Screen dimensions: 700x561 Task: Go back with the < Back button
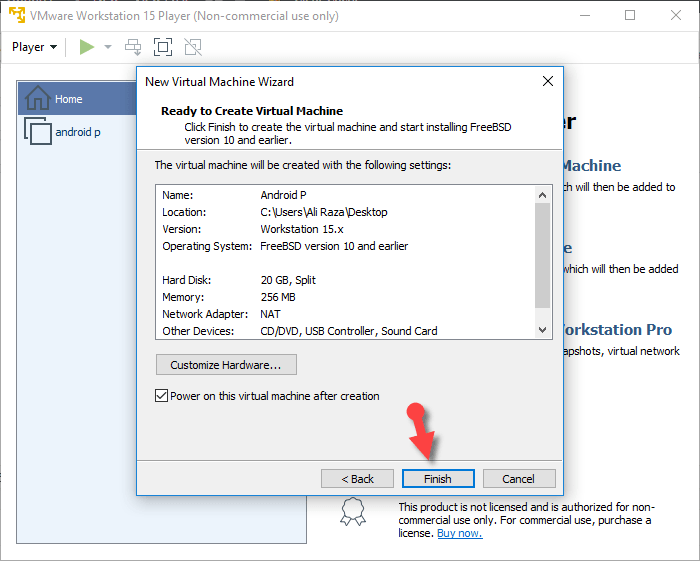click(x=357, y=479)
